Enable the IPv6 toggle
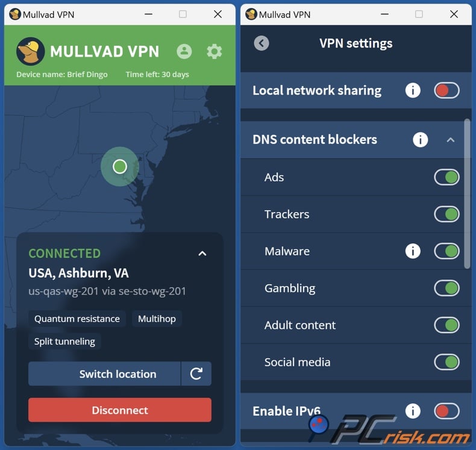This screenshot has height=450, width=476. 446,411
